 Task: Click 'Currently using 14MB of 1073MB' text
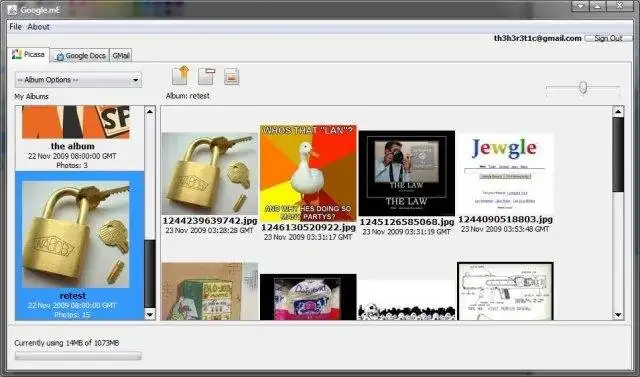click(x=67, y=343)
